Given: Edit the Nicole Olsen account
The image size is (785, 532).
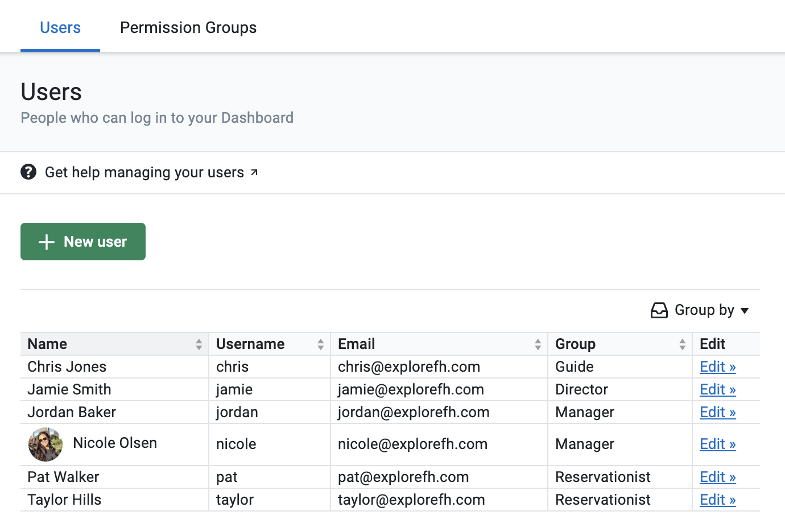Looking at the screenshot, I should [717, 444].
